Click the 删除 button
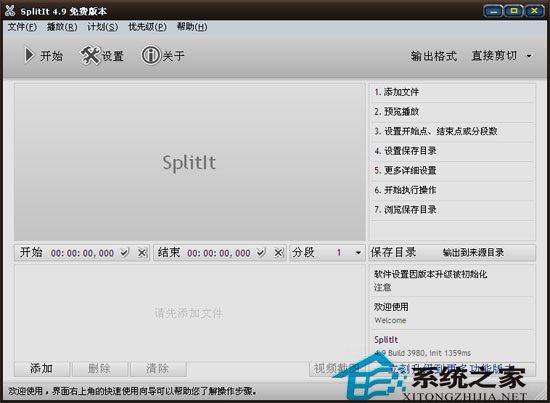Viewport: 550px width, 403px height. click(x=100, y=369)
